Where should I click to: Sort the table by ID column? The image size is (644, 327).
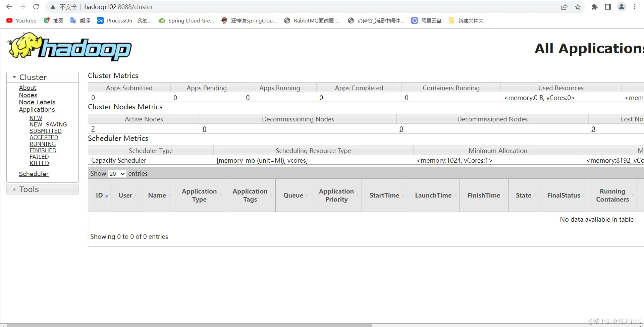100,195
